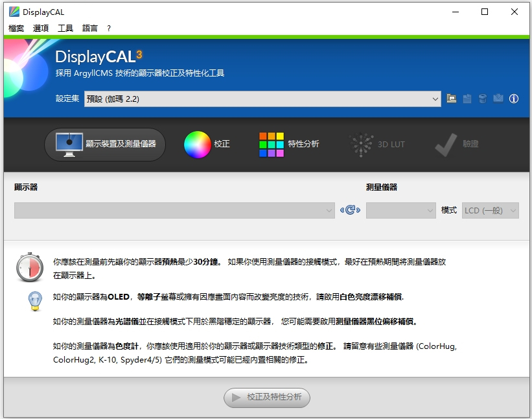532x419 pixels.
Task: Click the save settings icon next to 設定集
Action: point(467,99)
